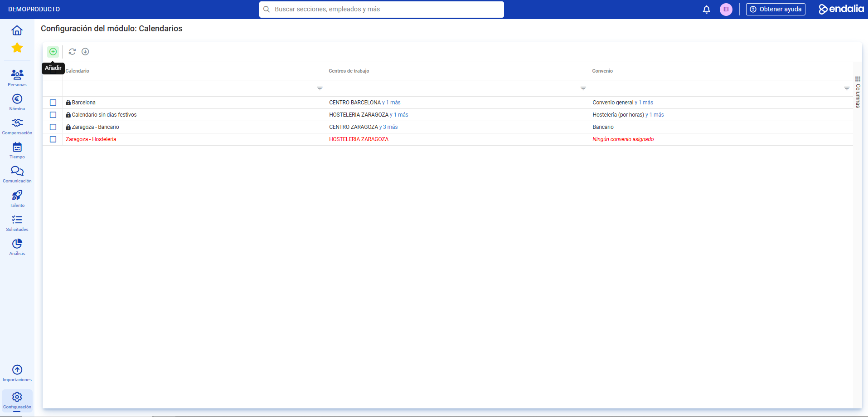Open the Configuración section

tap(17, 400)
